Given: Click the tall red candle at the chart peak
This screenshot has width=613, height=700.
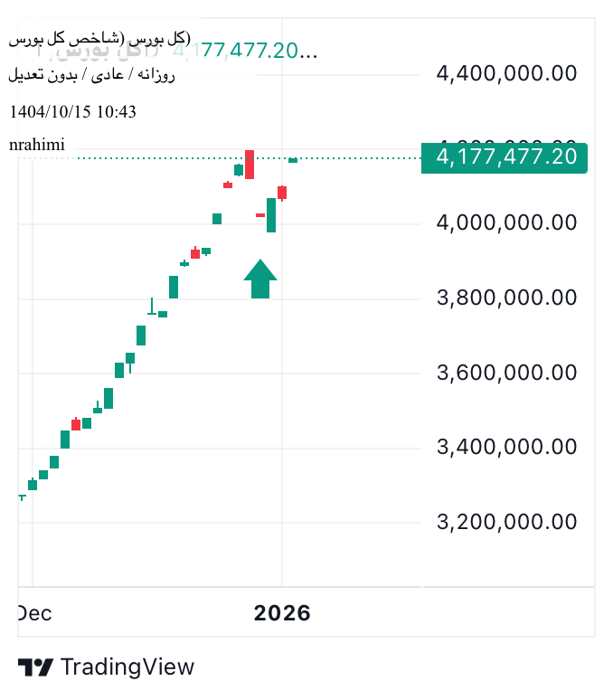Looking at the screenshot, I should (250, 164).
